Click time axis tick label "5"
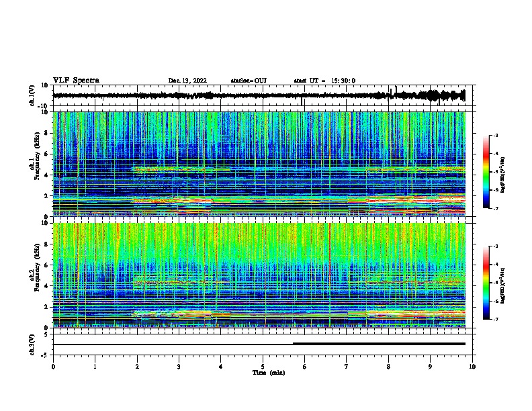The height and width of the screenshot is (411, 532). tap(263, 367)
